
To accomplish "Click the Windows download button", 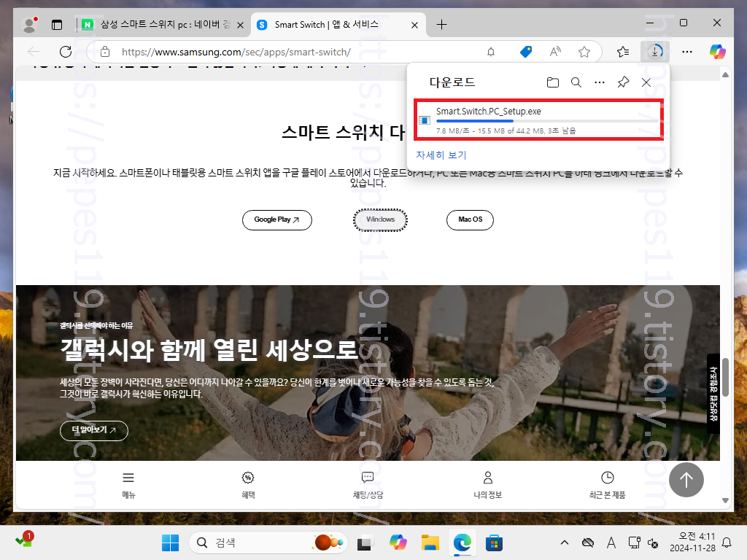I will (380, 220).
